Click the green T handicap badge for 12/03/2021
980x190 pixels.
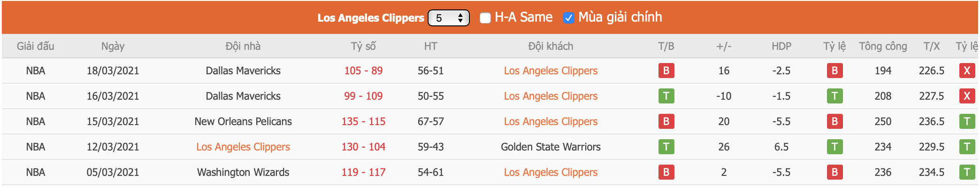tap(835, 147)
